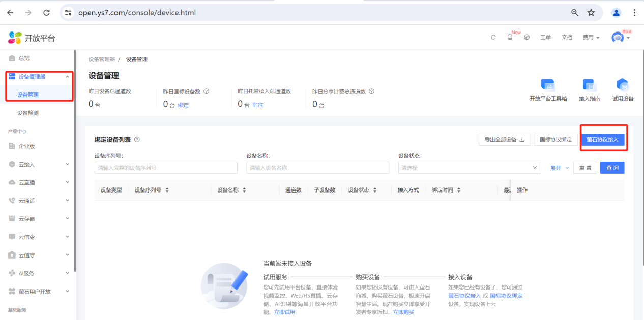Click info icon beside 昨日国标设备数
This screenshot has height=320, width=644.
coord(207,91)
